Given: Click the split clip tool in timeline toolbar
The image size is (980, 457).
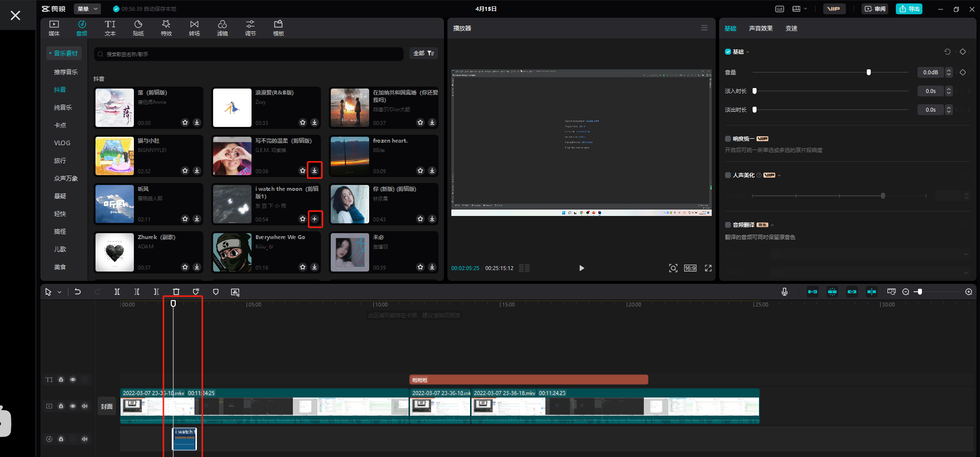Looking at the screenshot, I should tap(117, 292).
